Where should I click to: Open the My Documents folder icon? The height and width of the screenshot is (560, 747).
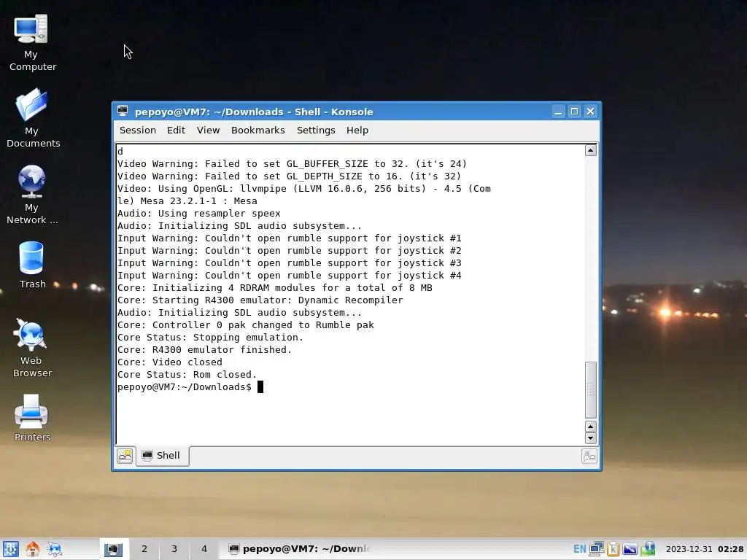[32, 118]
